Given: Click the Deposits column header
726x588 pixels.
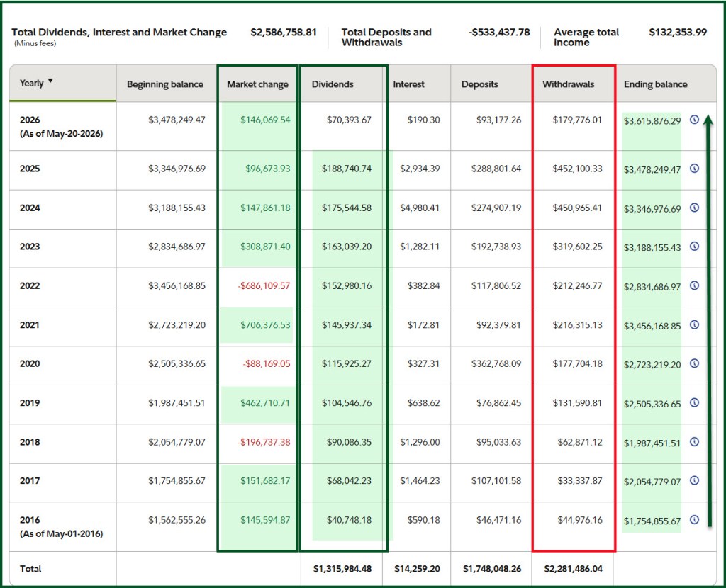Looking at the screenshot, I should click(x=480, y=84).
